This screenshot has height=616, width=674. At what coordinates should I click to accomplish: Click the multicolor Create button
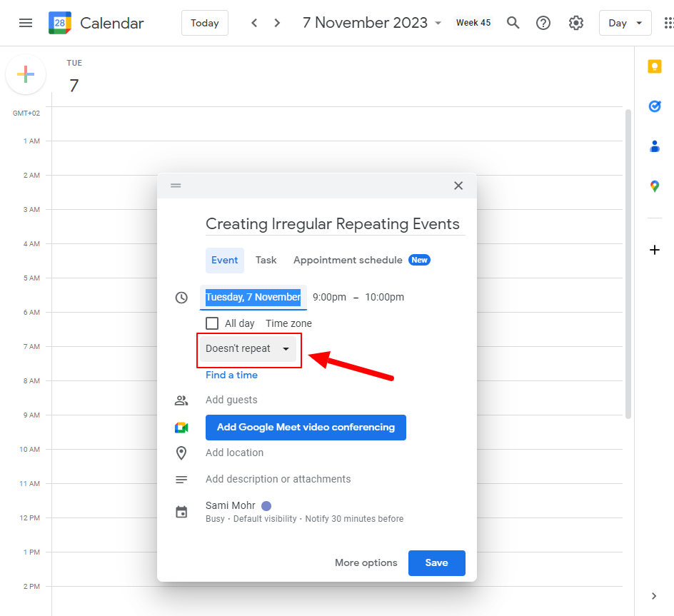(26, 74)
